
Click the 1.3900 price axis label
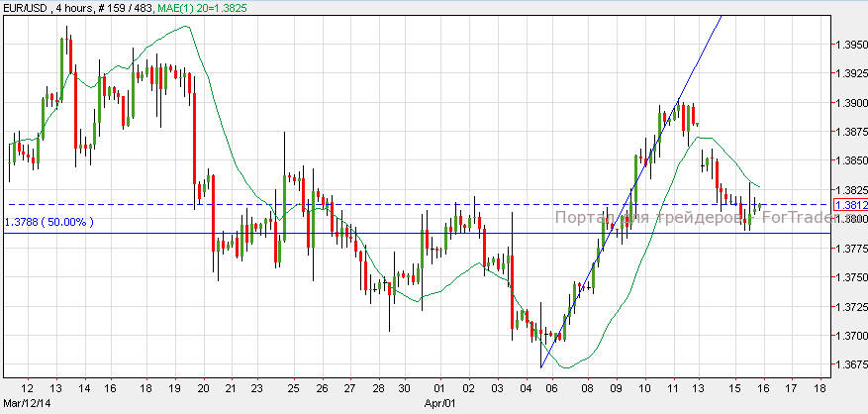[x=850, y=103]
